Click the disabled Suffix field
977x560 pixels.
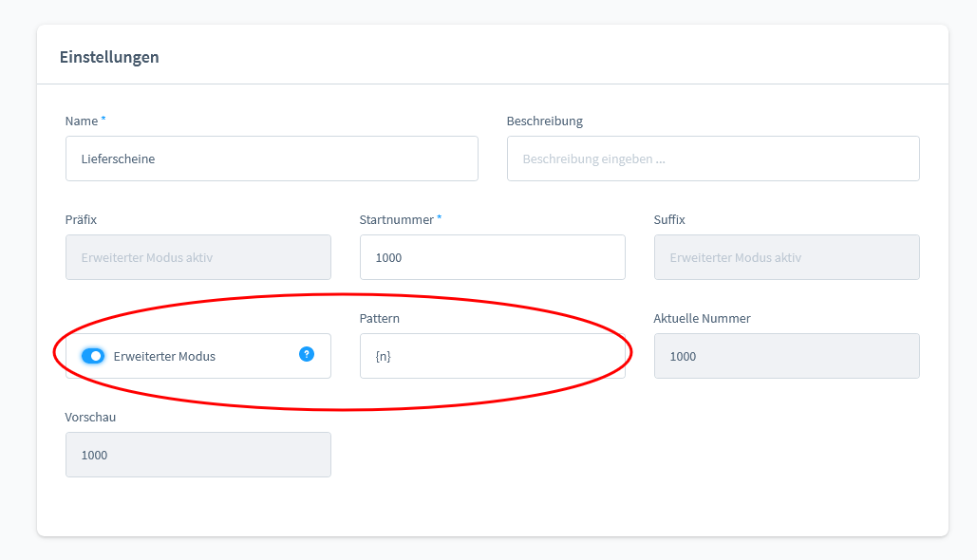(786, 257)
